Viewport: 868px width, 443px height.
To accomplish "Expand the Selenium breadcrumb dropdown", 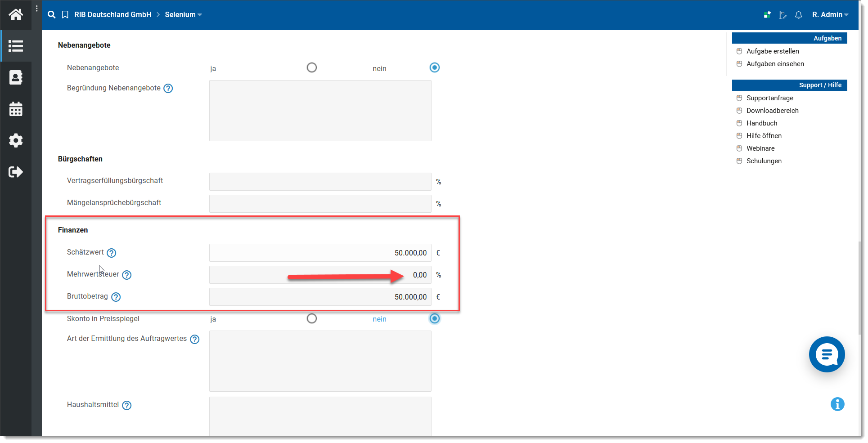I will pos(183,15).
